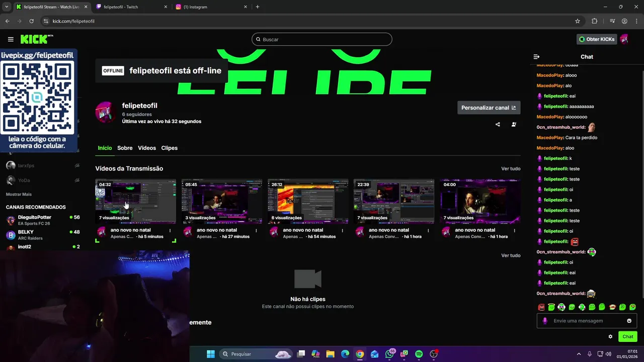Image resolution: width=644 pixels, height=362 pixels.
Task: Switch to the Sobre tab
Action: (125, 148)
